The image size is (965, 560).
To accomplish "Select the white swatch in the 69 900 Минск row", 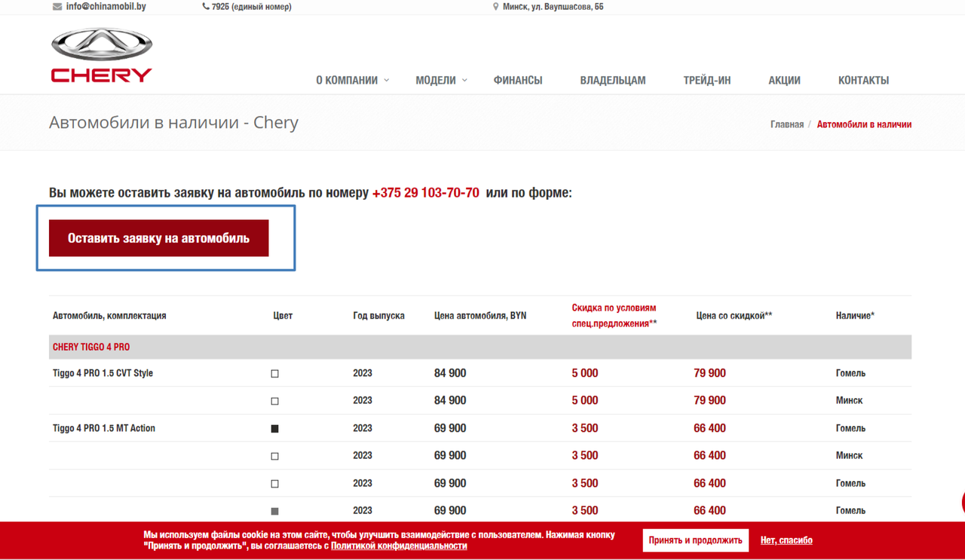I will tap(274, 456).
